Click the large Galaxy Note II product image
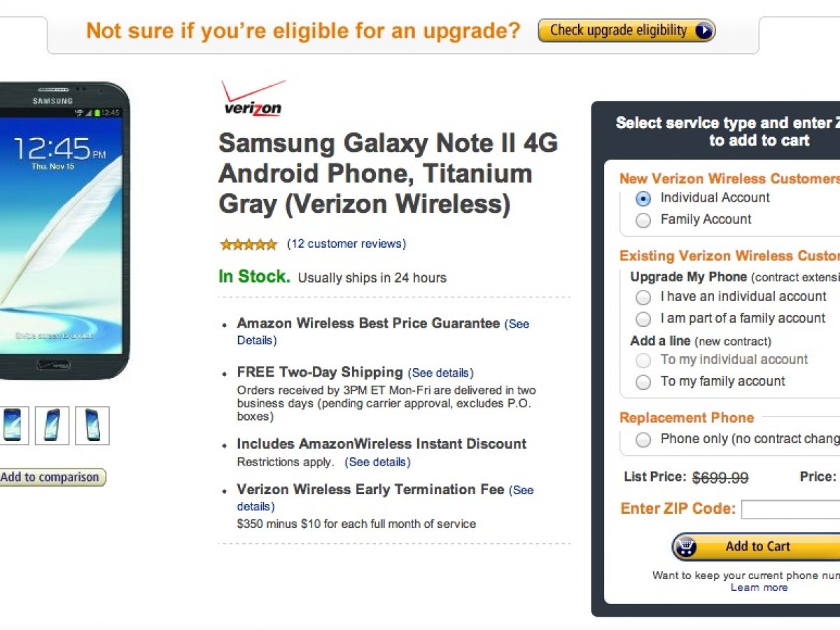 pyautogui.click(x=63, y=231)
